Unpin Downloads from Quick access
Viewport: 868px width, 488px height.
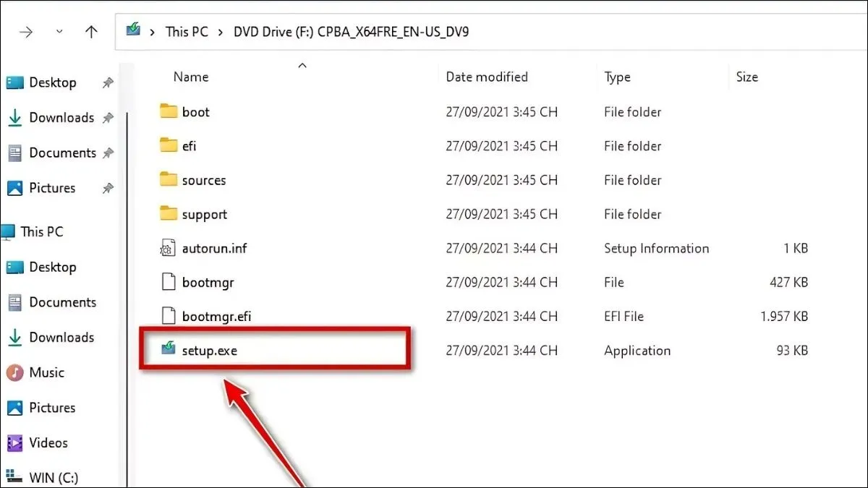point(107,117)
